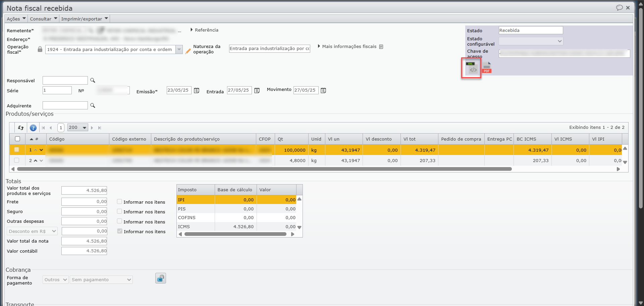Select the ICMS row in tax table
The height and width of the screenshot is (306, 644).
point(236,227)
